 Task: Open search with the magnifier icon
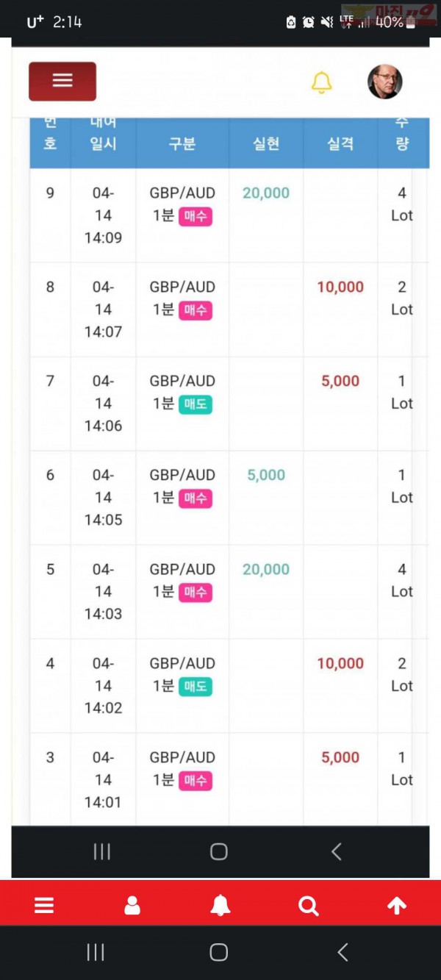[309, 906]
